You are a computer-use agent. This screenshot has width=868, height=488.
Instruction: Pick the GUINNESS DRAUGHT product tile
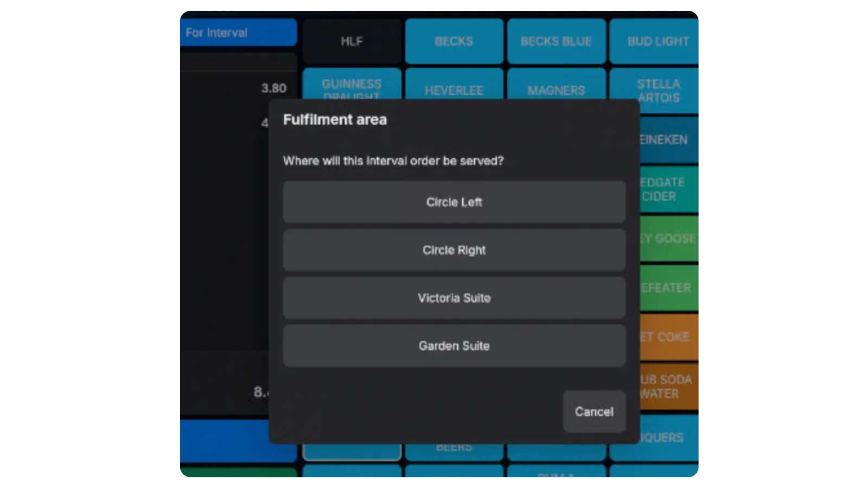click(x=352, y=84)
